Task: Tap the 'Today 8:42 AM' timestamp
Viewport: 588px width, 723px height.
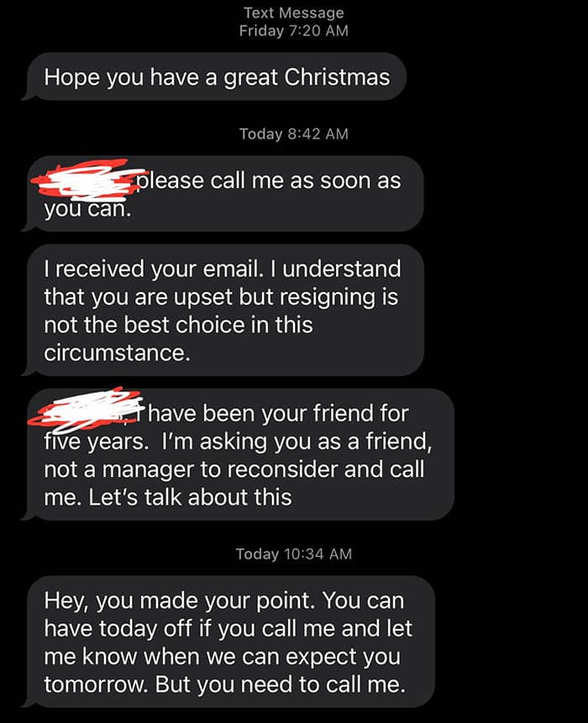Action: click(294, 134)
